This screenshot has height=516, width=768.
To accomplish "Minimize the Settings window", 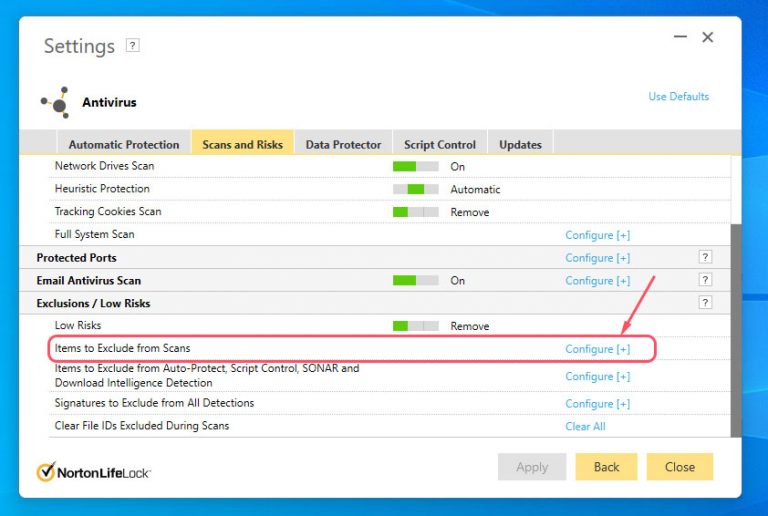I will tap(680, 37).
